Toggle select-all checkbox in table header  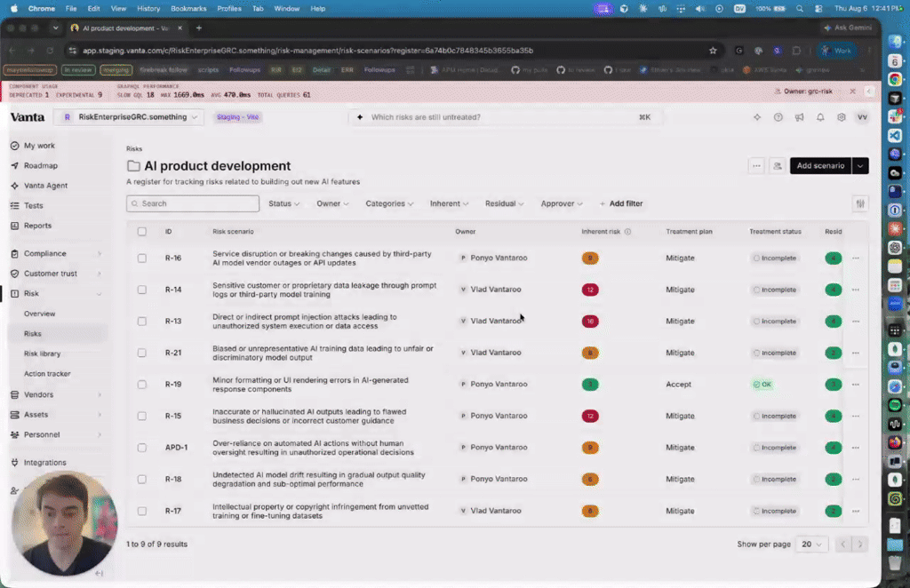click(x=141, y=231)
